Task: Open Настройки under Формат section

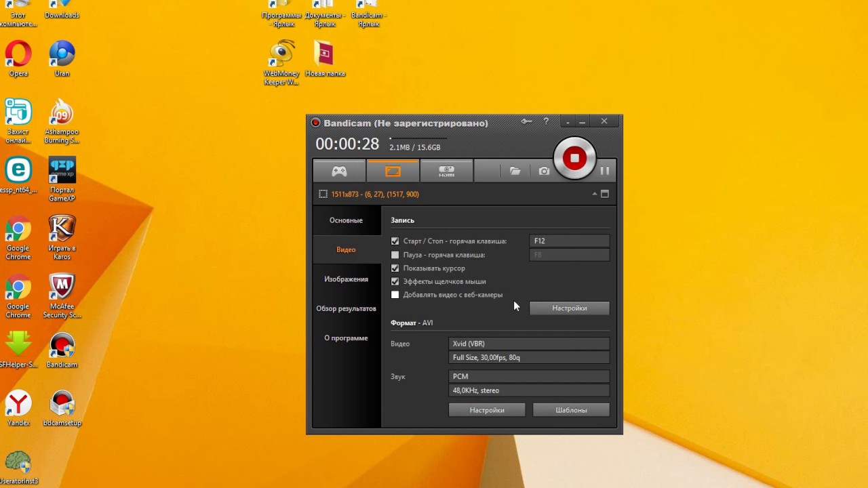Action: pos(487,410)
